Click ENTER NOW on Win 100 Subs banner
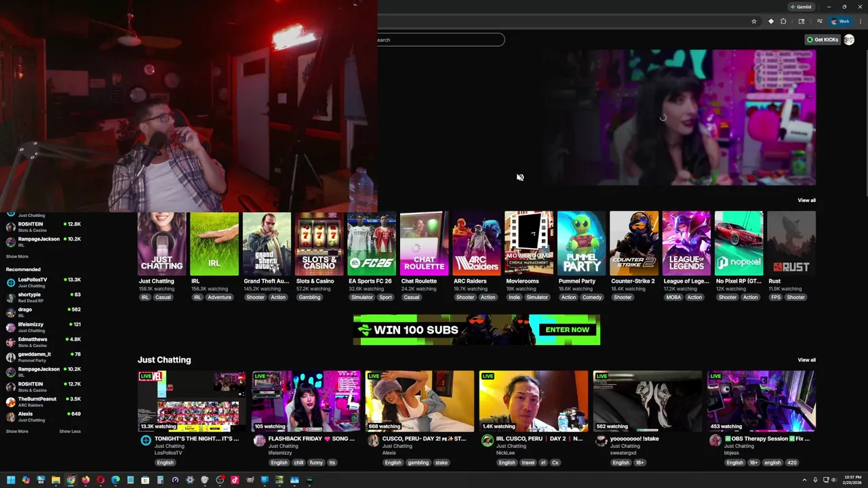This screenshot has height=488, width=868. (x=567, y=330)
